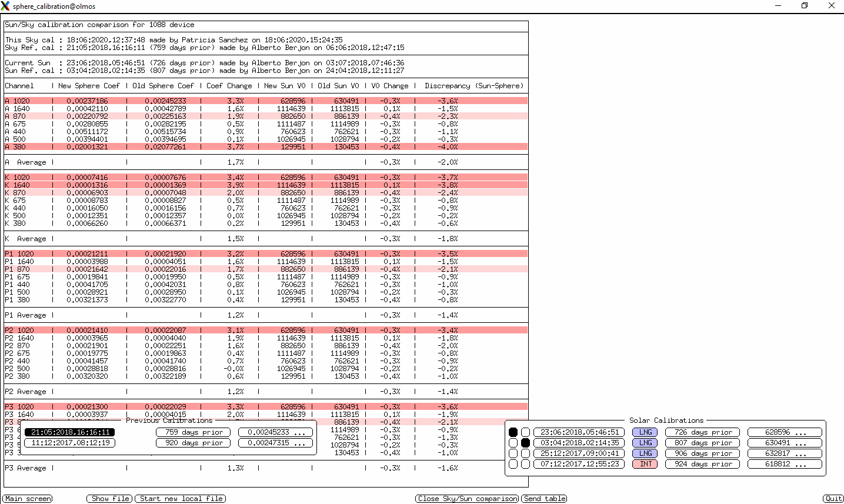The width and height of the screenshot is (844, 504).
Task: Select Current Sun radio for 25:12:2017,09:00:41 calibration
Action: pos(513,453)
